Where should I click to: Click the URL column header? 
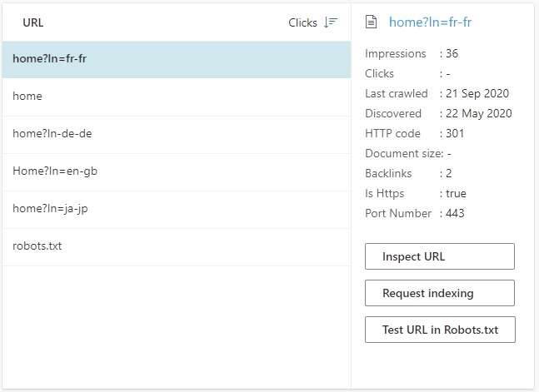tap(33, 22)
